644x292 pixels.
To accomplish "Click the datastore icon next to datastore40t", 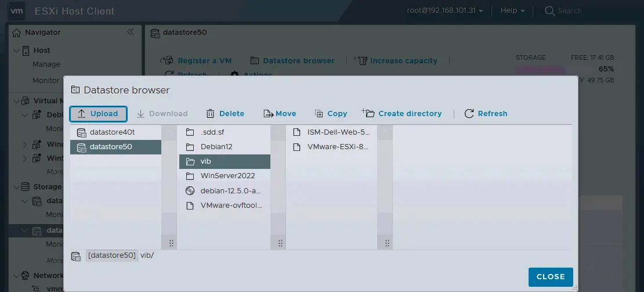I will 81,132.
